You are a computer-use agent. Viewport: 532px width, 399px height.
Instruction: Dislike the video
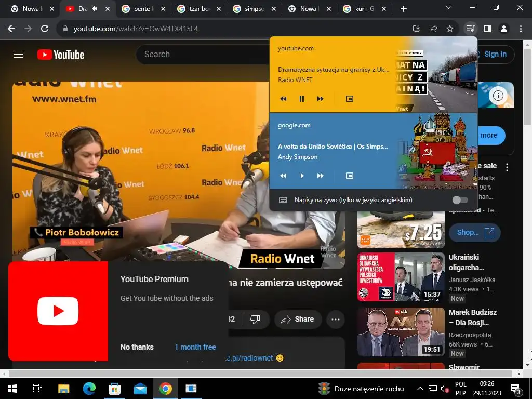pos(255,320)
